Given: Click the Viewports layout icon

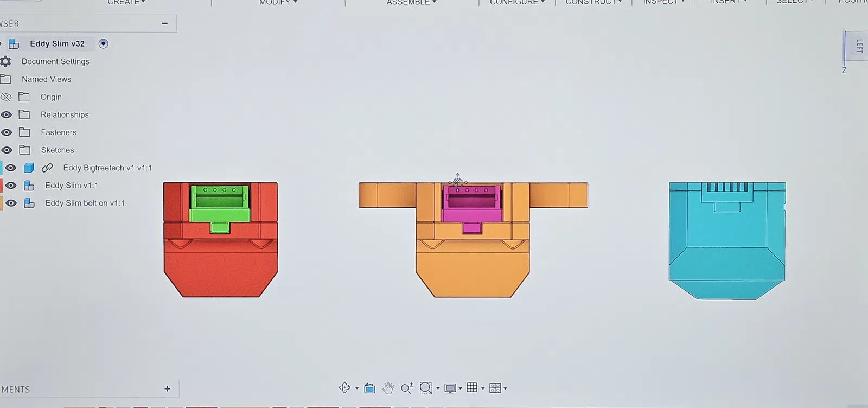Looking at the screenshot, I should click(x=495, y=388).
